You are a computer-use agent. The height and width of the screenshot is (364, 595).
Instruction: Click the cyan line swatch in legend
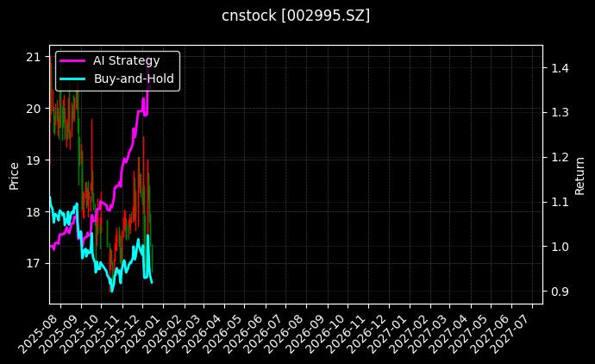tap(72, 78)
